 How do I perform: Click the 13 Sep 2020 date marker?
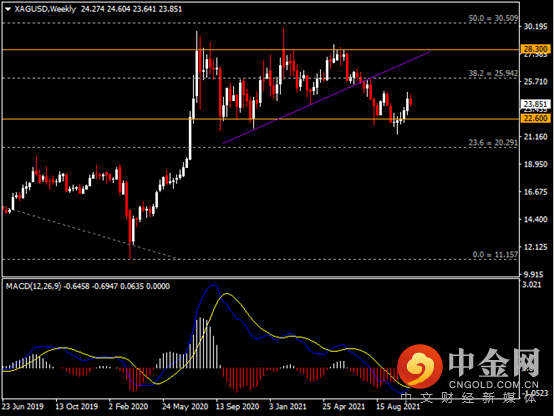tap(237, 406)
